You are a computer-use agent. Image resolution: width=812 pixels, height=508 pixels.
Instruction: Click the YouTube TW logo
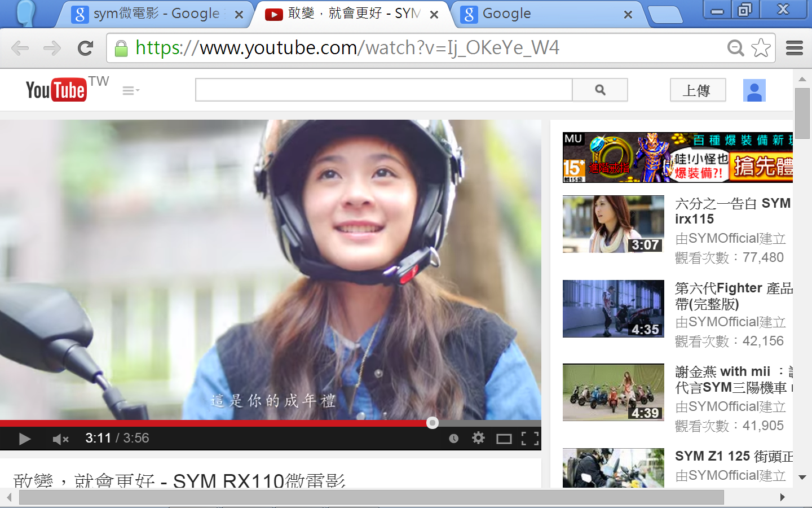pos(67,89)
